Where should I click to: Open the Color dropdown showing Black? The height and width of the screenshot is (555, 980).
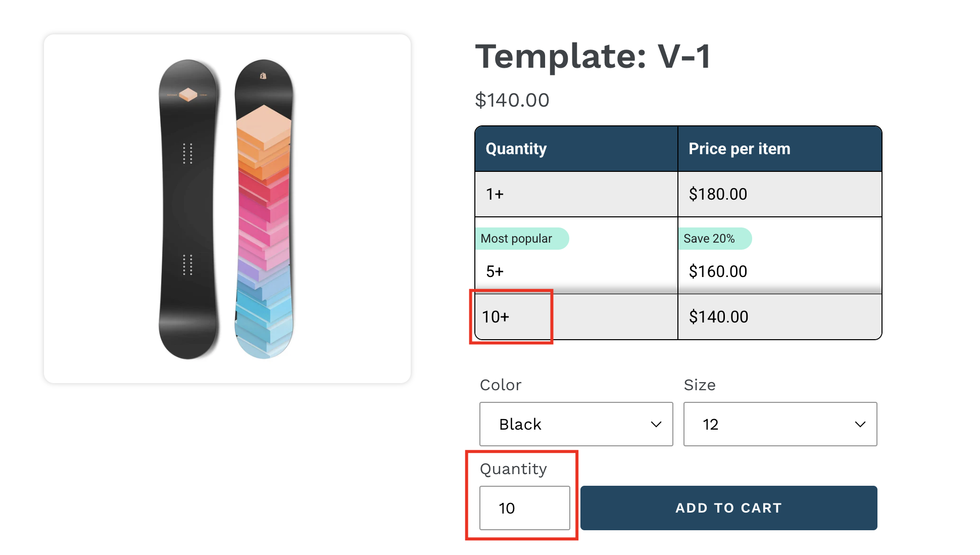tap(576, 424)
